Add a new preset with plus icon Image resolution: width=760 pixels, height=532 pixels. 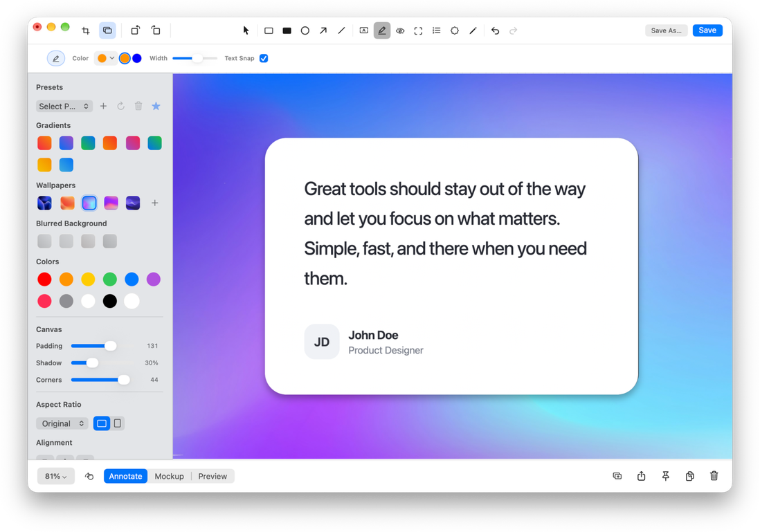[x=103, y=106]
